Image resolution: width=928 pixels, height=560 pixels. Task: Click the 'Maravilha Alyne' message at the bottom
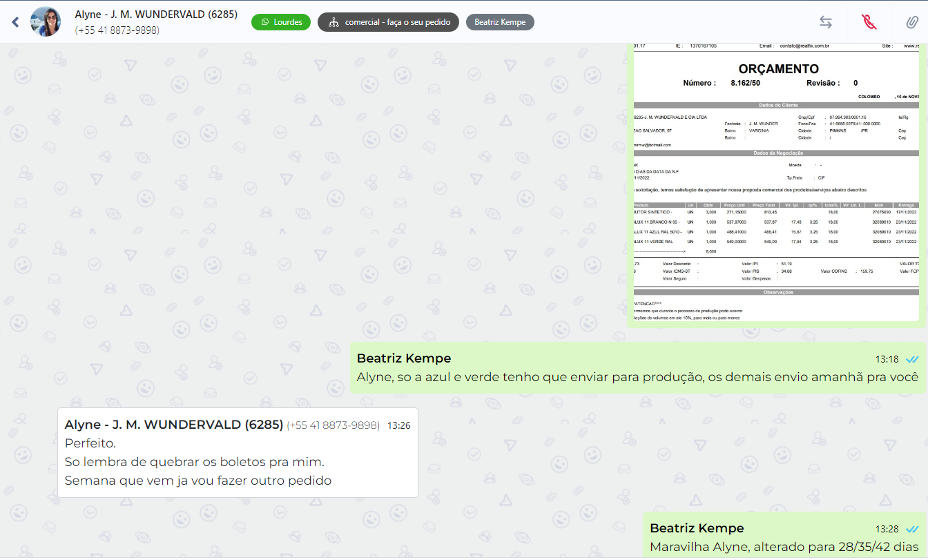point(784,547)
